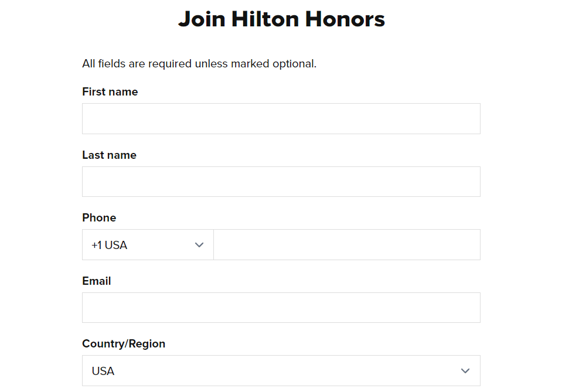Image resolution: width=562 pixels, height=392 pixels.
Task: Click the 'USA' value in Country/Region selector
Action: click(x=103, y=371)
